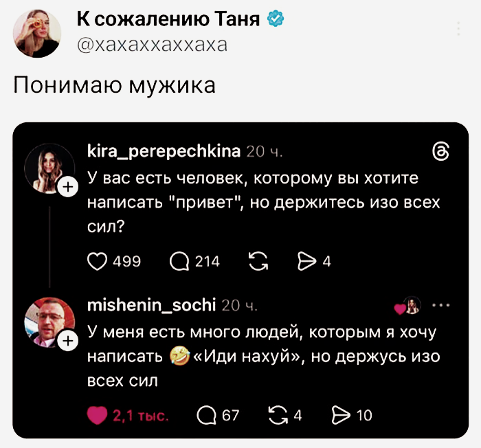This screenshot has height=448, width=481.
Task: Open the tweet options menu in the top right
Action: (458, 29)
